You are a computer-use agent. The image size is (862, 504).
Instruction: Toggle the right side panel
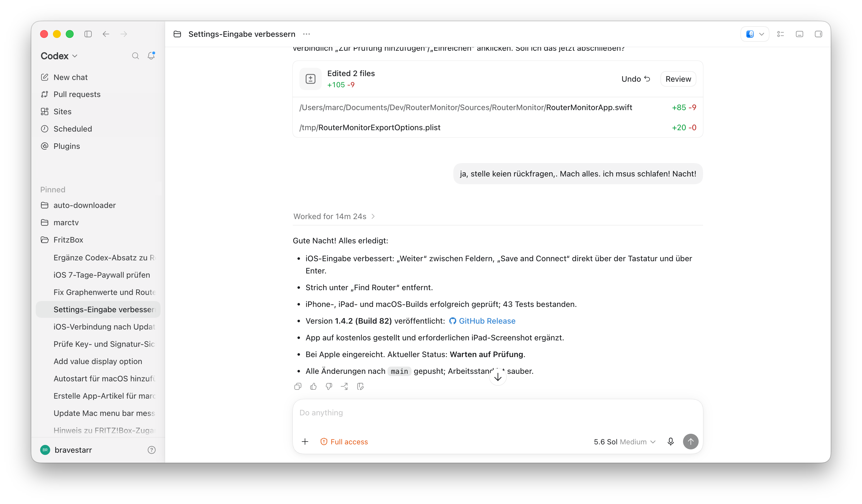tap(818, 34)
